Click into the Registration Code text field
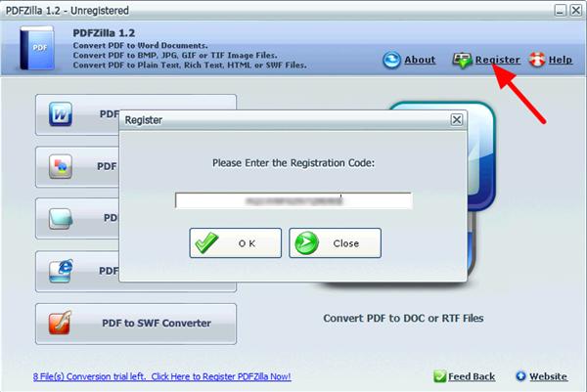 click(x=293, y=200)
